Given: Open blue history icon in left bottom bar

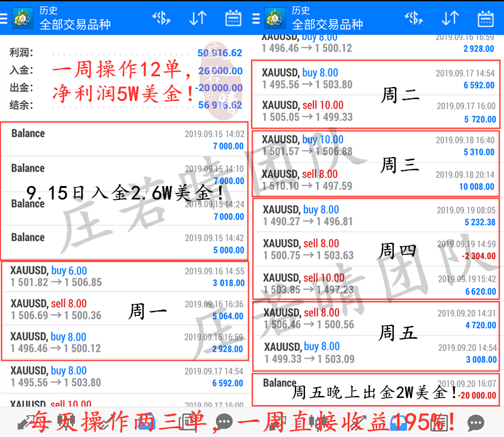Looking at the screenshot, I should [x=147, y=422].
